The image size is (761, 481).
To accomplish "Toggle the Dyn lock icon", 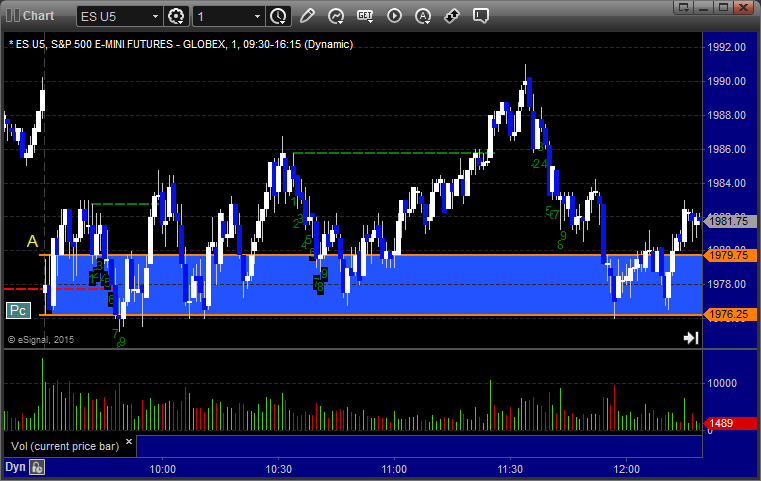I will (37, 467).
